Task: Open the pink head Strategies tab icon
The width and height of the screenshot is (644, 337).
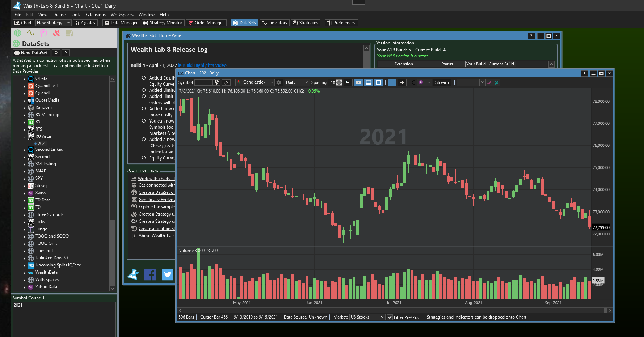Action: click(x=43, y=33)
